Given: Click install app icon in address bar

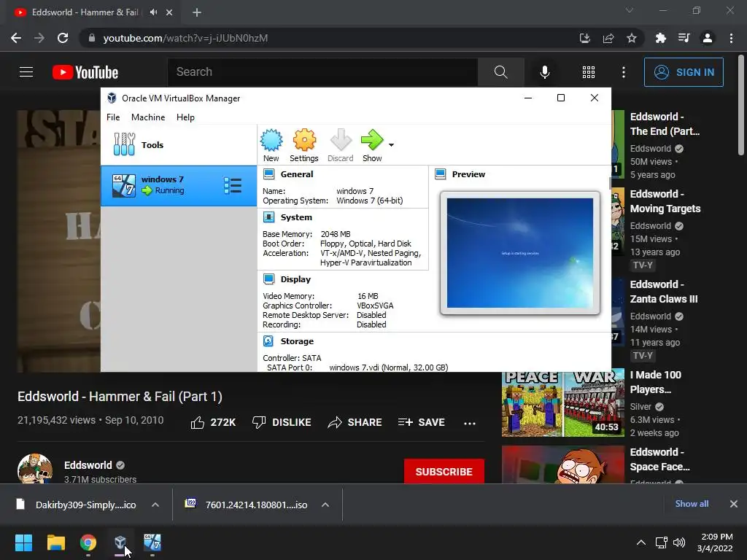Looking at the screenshot, I should pyautogui.click(x=584, y=38).
